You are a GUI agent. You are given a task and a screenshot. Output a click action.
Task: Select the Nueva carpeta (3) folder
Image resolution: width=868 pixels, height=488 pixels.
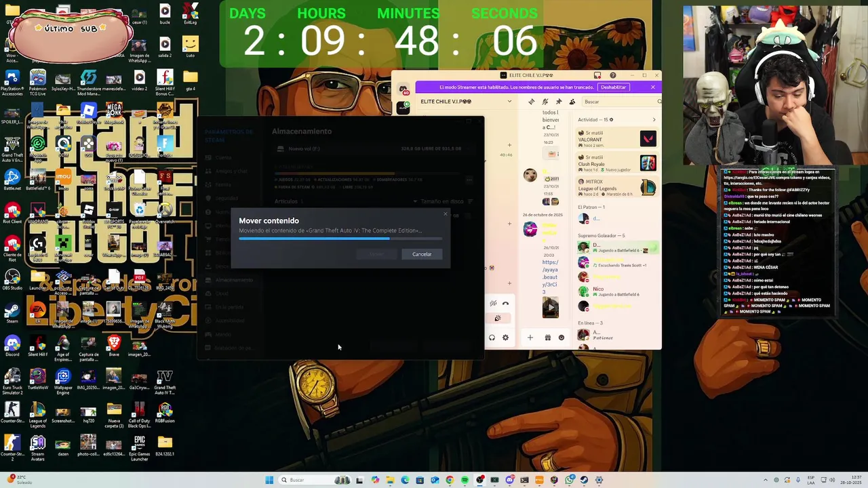coord(114,415)
